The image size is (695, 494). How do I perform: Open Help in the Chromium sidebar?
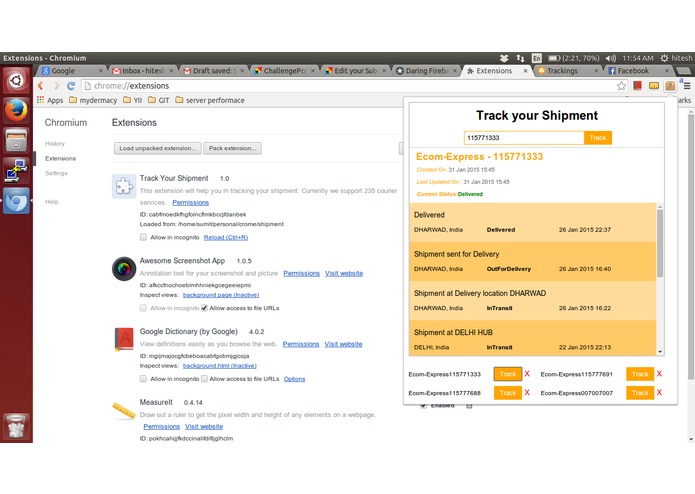click(x=51, y=202)
